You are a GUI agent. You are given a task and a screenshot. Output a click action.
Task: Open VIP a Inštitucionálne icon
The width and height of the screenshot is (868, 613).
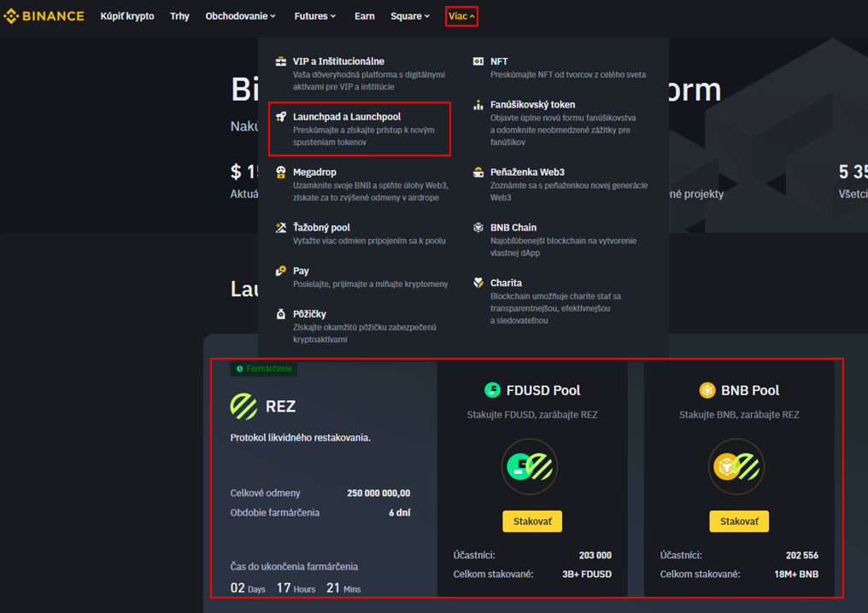coord(281,61)
